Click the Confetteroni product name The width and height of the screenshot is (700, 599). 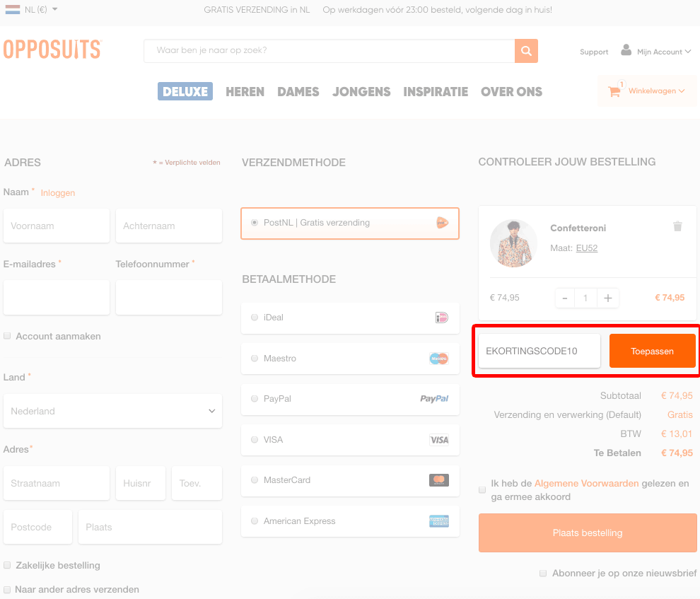point(578,228)
